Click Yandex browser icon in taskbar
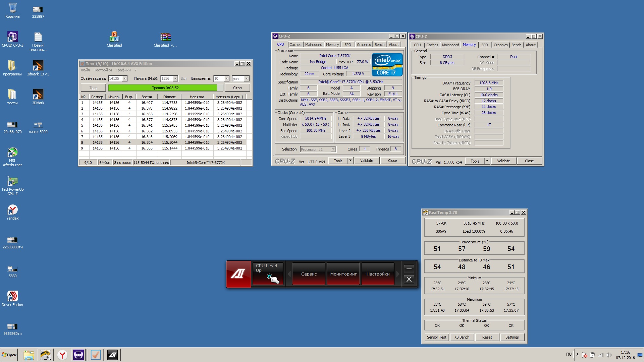 coord(62,355)
